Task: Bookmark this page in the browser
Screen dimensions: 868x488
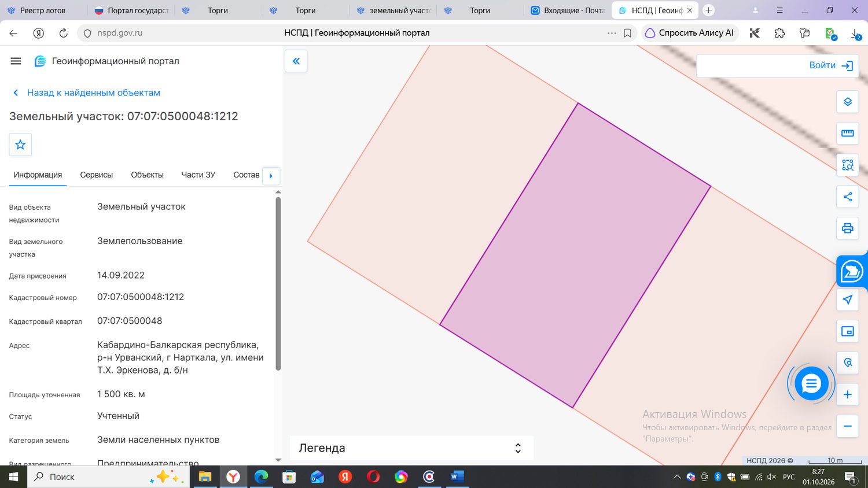Action: point(627,33)
